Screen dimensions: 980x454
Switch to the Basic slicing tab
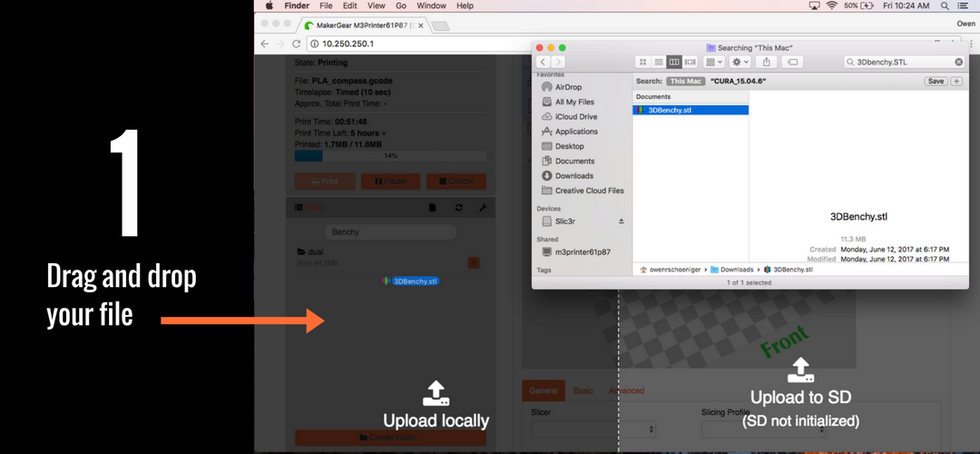[583, 390]
